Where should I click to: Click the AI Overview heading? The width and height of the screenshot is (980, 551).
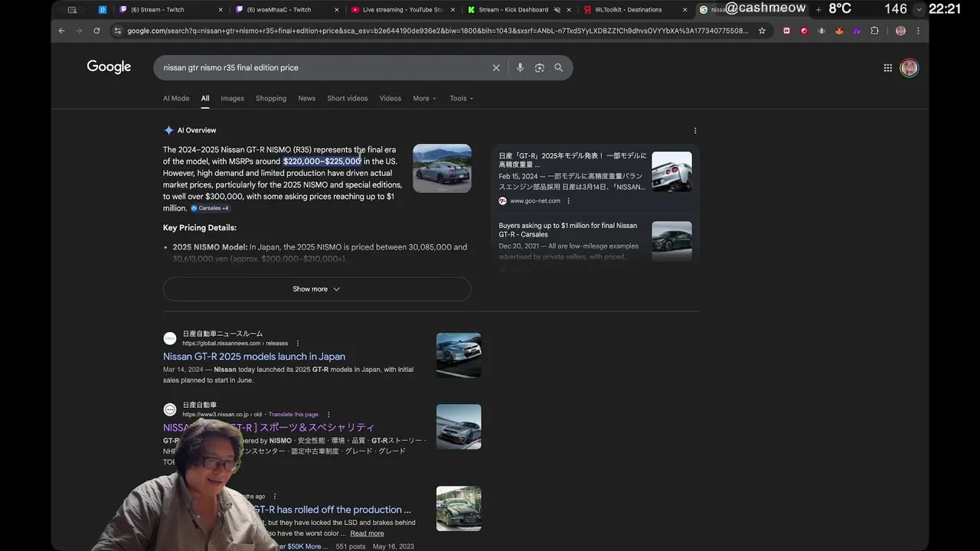coord(197,130)
